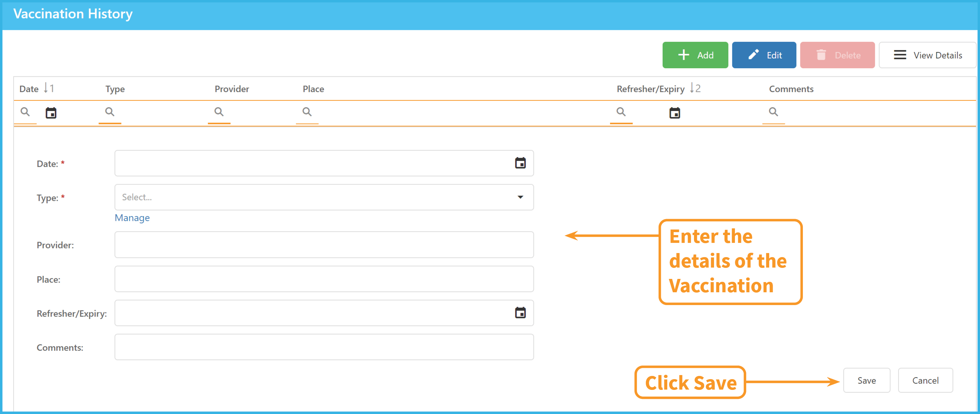Sort by the Date column header
The image size is (980, 414).
click(29, 89)
